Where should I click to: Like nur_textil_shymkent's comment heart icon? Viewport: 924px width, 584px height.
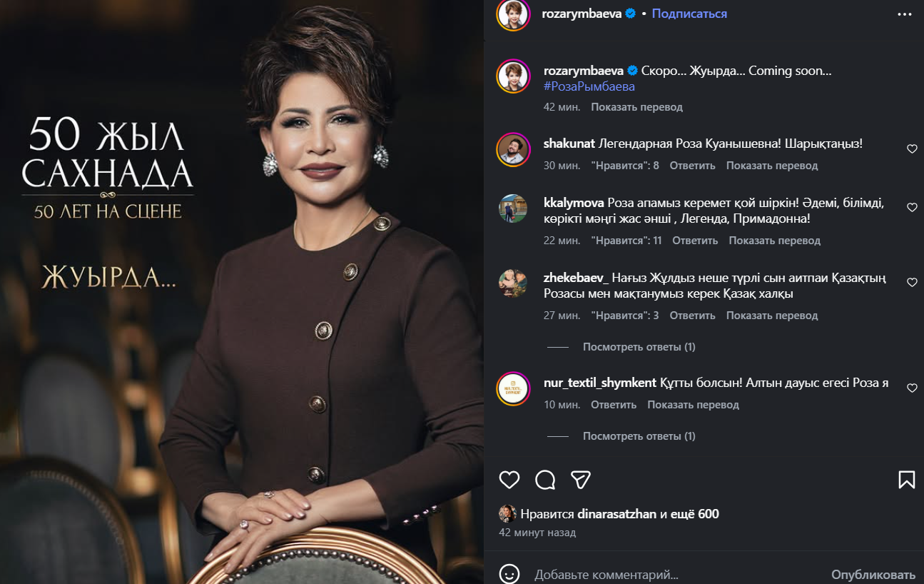[x=912, y=388]
